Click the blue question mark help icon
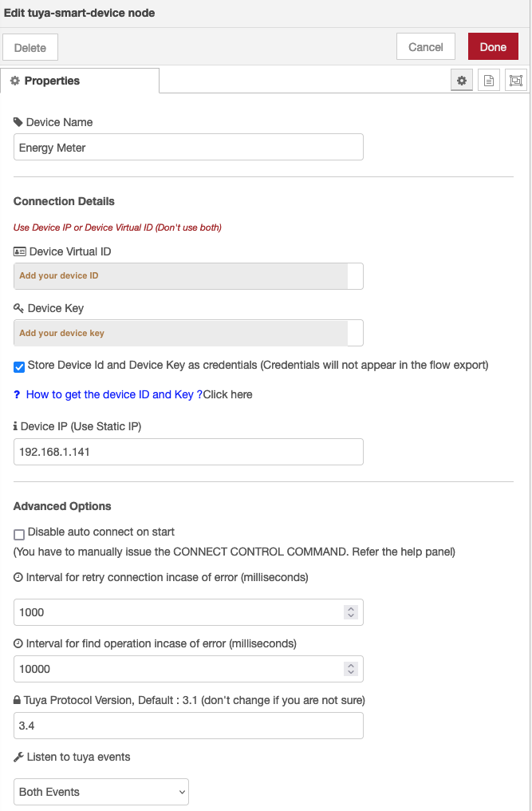Screen dimensions: 532x811 [x=17, y=394]
